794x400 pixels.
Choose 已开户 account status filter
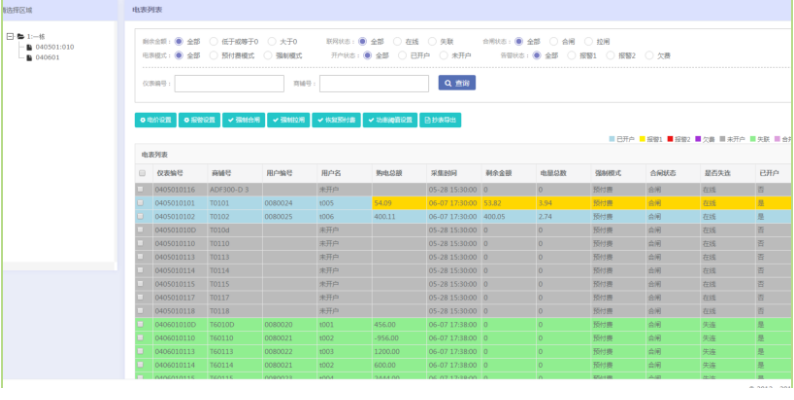[x=403, y=56]
